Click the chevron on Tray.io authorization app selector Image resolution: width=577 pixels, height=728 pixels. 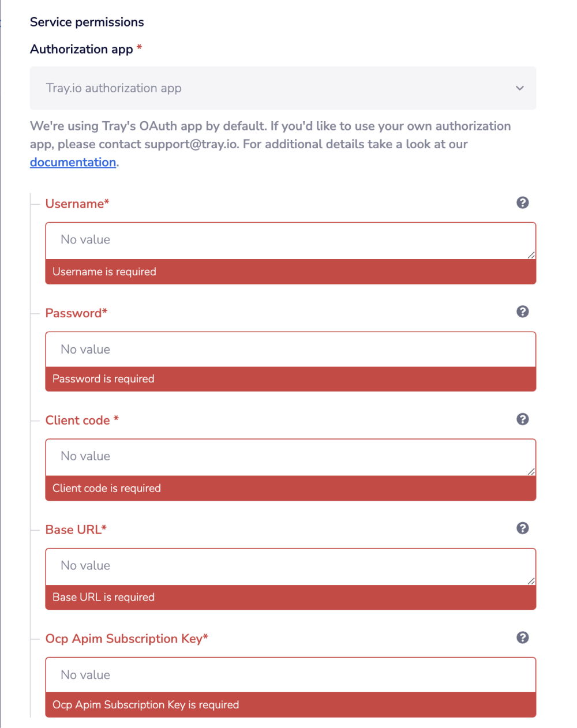click(x=519, y=88)
